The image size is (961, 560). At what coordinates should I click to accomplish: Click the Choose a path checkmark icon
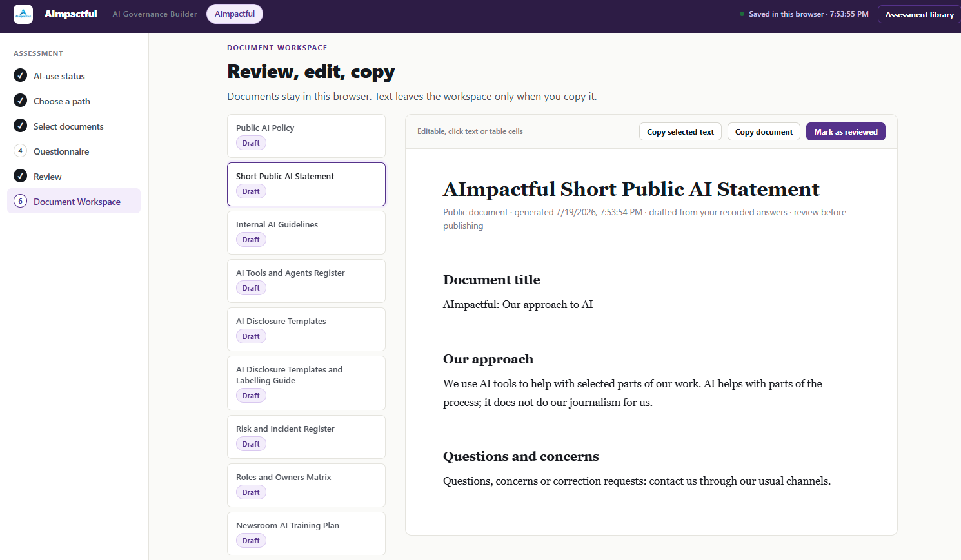click(21, 101)
